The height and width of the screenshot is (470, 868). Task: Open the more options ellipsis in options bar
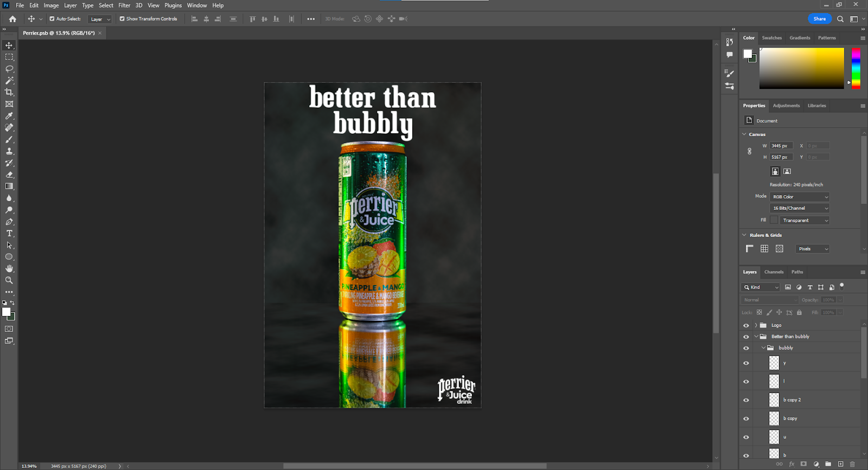[x=311, y=19]
